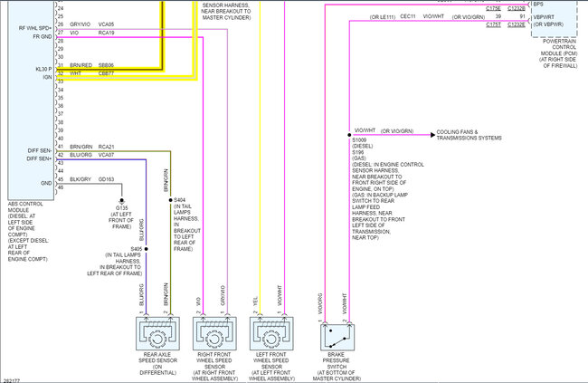
Task: Click the VCA05 circuit code
Action: (106, 24)
